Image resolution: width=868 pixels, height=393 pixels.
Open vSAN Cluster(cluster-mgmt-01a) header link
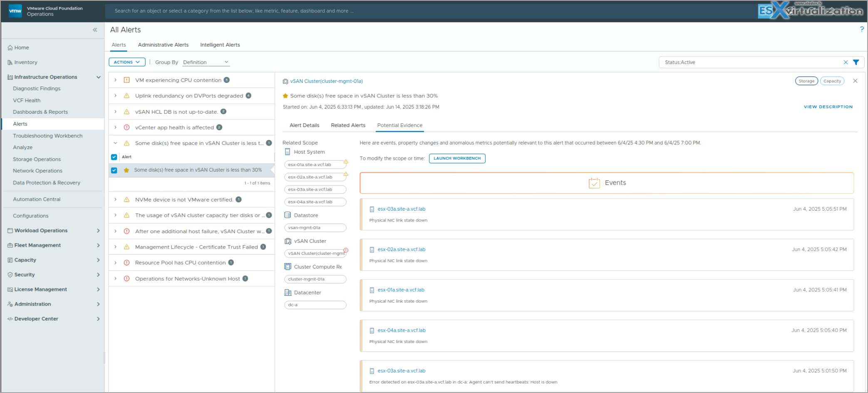click(x=326, y=81)
